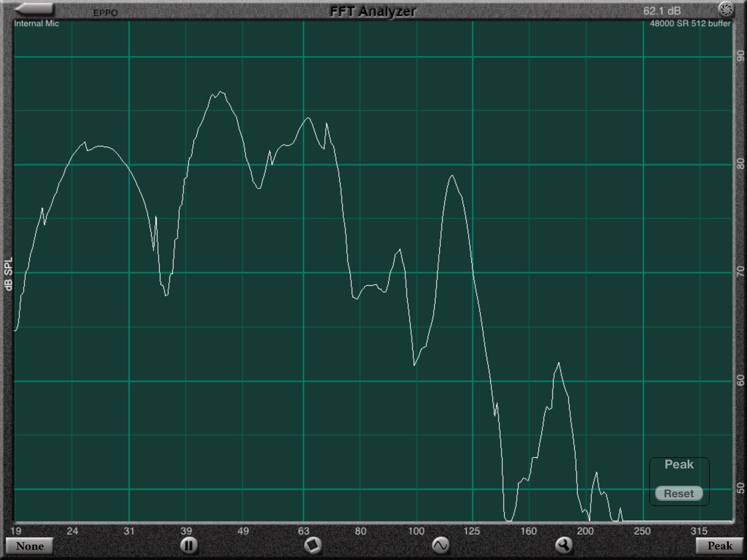The image size is (747, 560).
Task: Go back using the arrow button
Action: (35, 9)
